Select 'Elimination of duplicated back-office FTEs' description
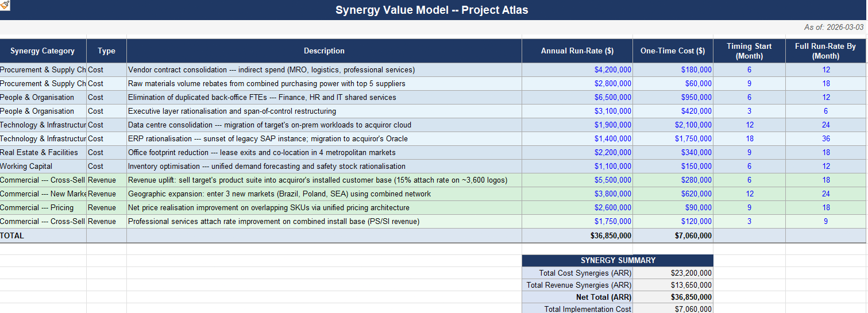 pos(324,98)
